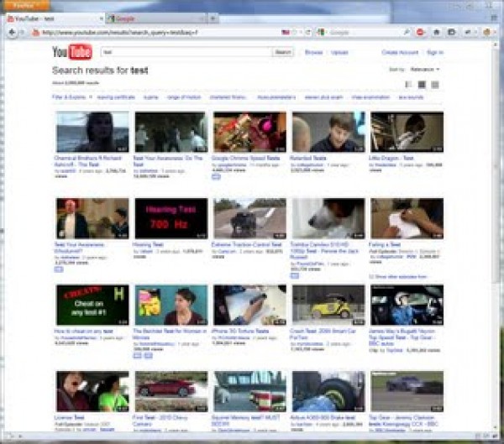Click the YouTube logo
Image resolution: width=504 pixels, height=444 pixels.
tap(71, 53)
